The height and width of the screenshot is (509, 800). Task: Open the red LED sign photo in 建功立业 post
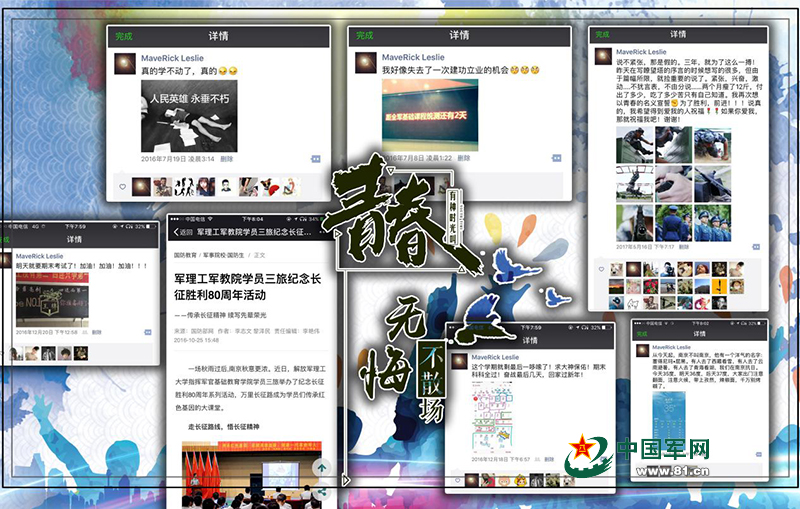pyautogui.click(x=430, y=115)
